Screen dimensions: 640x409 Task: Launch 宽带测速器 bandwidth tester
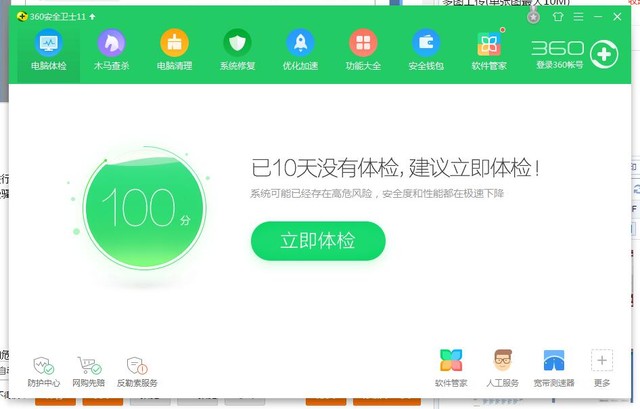[554, 368]
